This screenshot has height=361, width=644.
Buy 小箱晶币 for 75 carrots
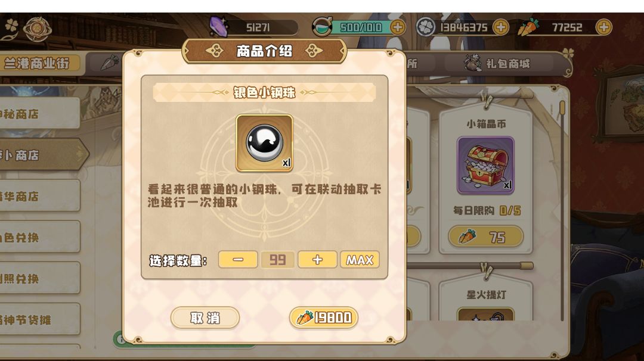tap(485, 236)
